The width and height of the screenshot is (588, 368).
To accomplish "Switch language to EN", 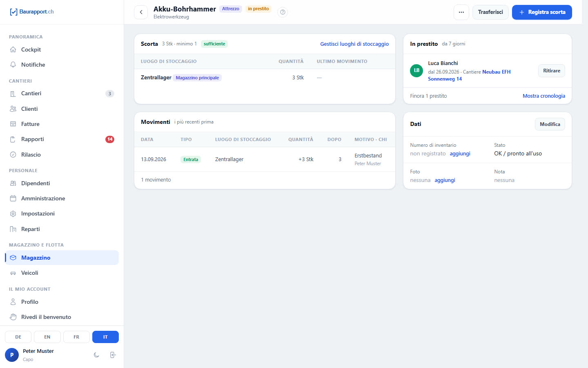I will click(x=47, y=337).
